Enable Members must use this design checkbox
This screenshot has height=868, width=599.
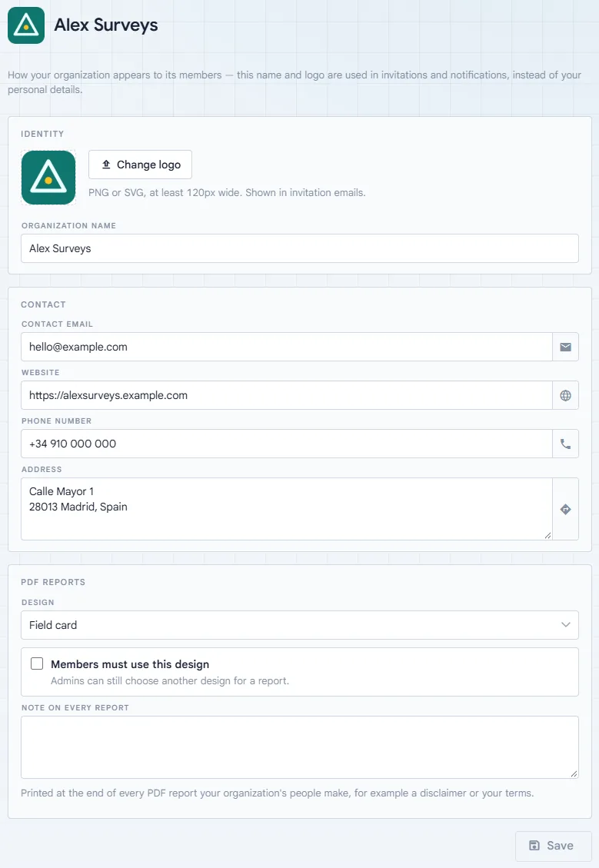point(37,663)
